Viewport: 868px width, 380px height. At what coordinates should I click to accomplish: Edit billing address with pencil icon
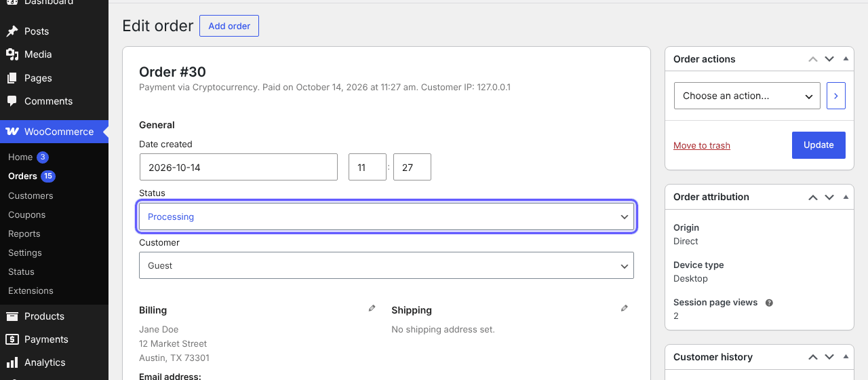point(372,308)
